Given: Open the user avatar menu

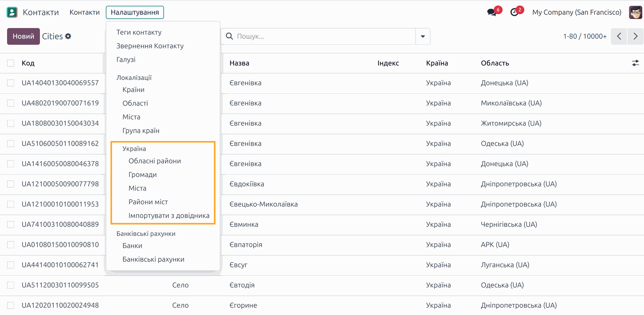Looking at the screenshot, I should [x=636, y=12].
